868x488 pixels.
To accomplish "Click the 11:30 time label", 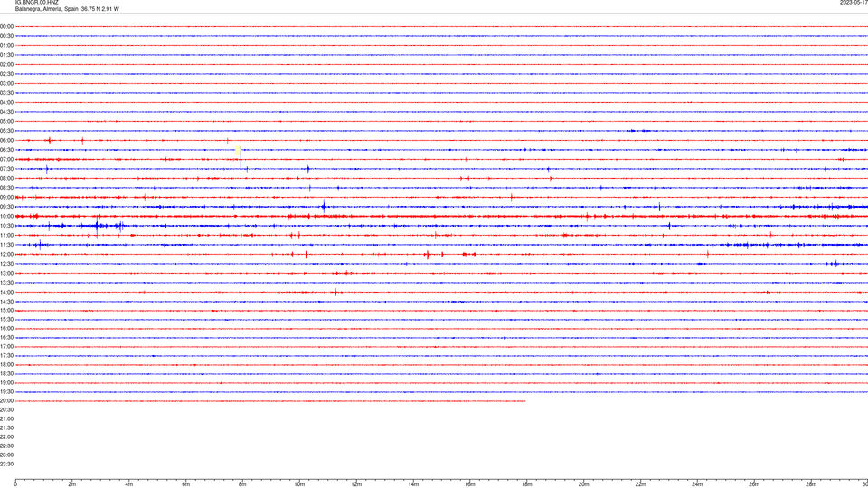I will pos(6,245).
